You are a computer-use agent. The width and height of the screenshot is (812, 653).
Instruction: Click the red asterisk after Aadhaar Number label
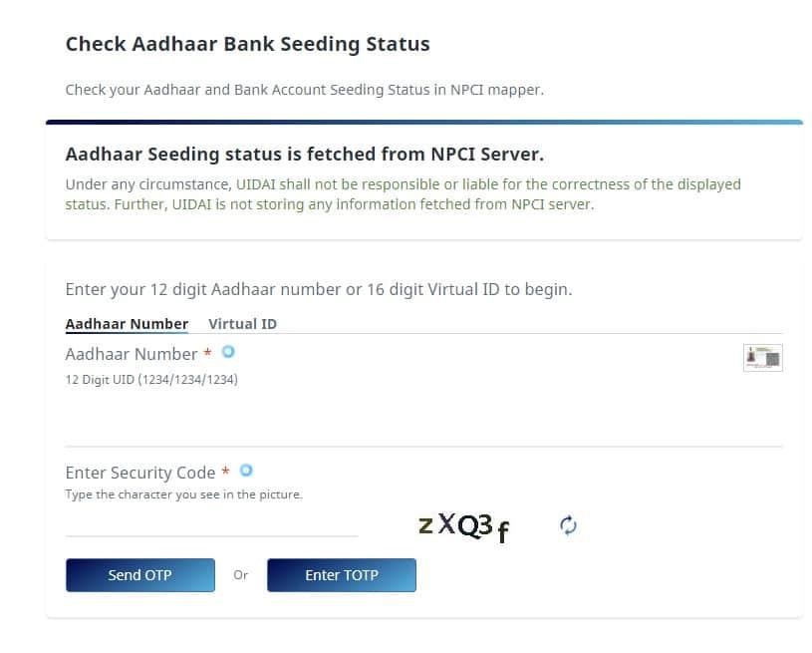coord(207,352)
